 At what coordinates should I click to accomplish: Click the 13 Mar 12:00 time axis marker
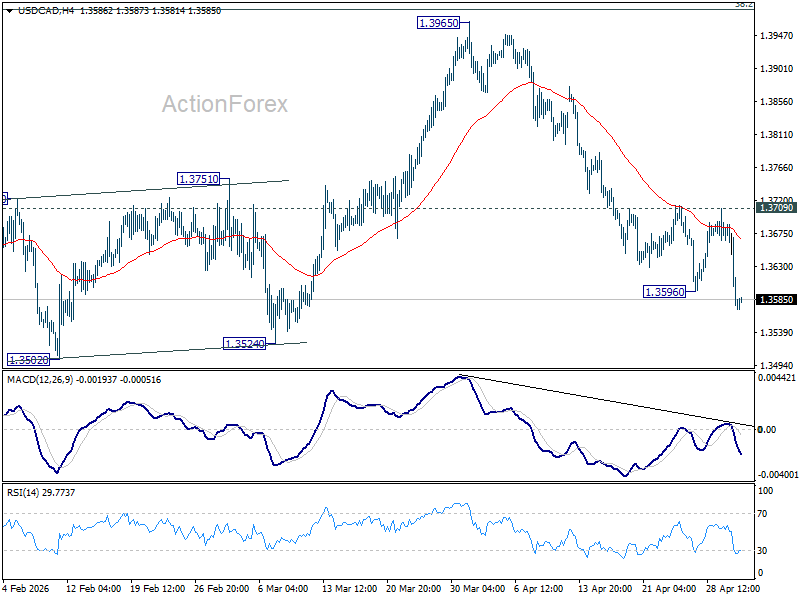tap(349, 588)
